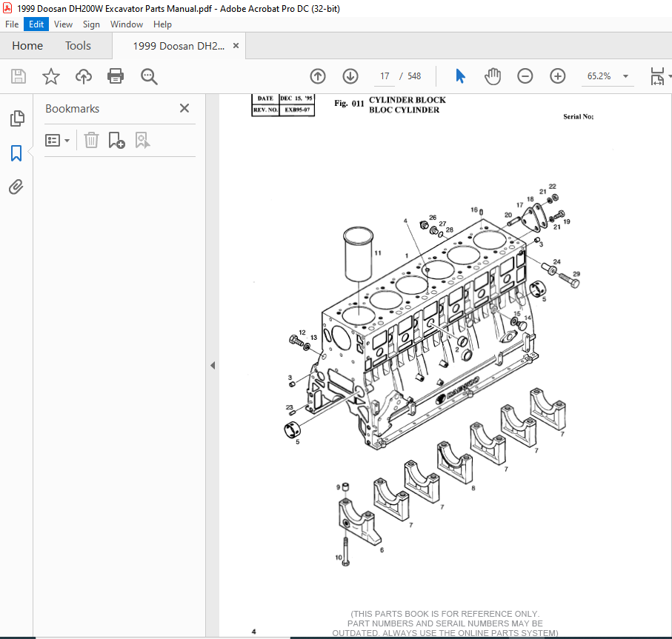Open the zoom level dropdown

tap(626, 76)
